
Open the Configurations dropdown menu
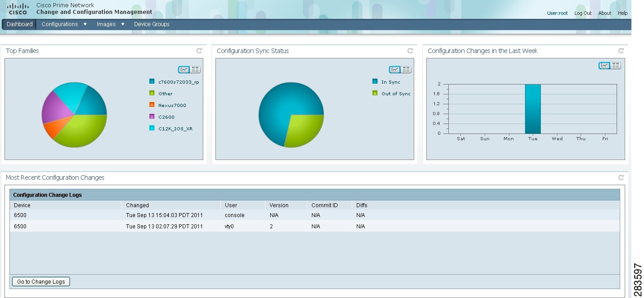tap(60, 24)
